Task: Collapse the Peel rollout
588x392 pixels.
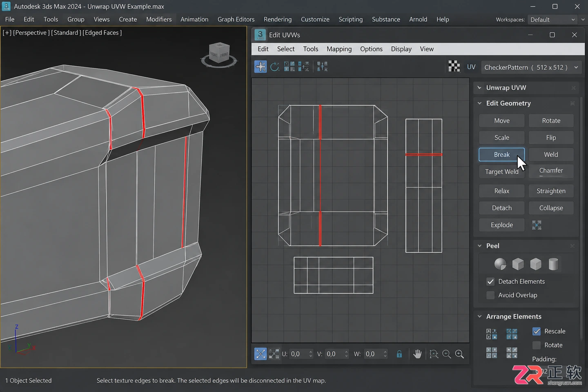Action: point(480,246)
